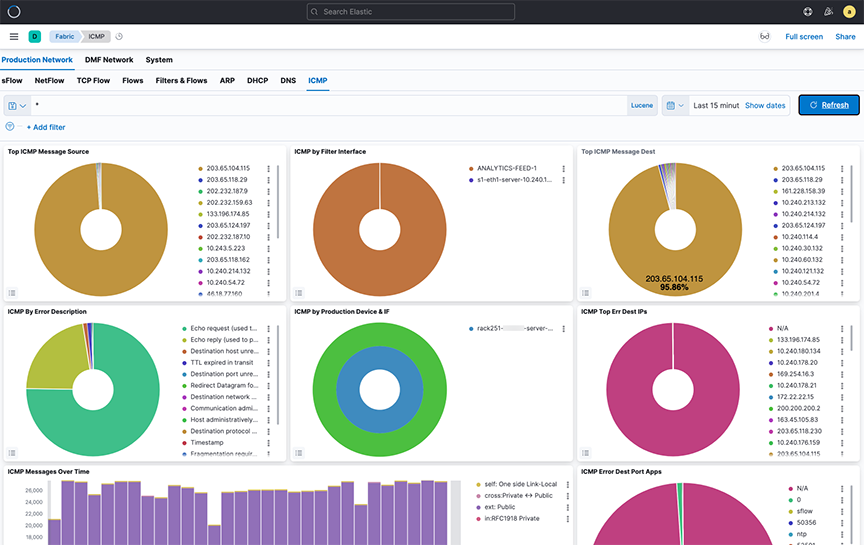Open options dots for TTL expired in transit
This screenshot has width=864, height=545.
pos(268,363)
